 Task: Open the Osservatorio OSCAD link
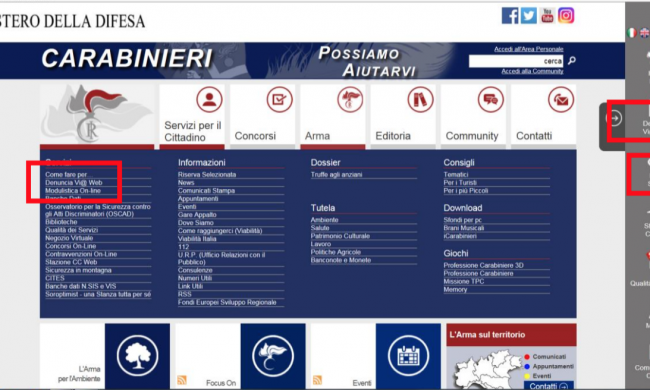98,210
